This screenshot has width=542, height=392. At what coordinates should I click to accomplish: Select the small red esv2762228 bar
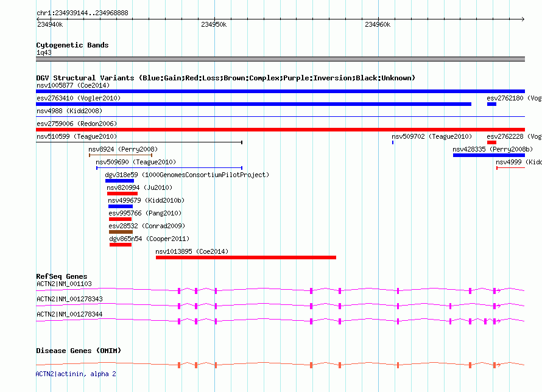point(491,142)
